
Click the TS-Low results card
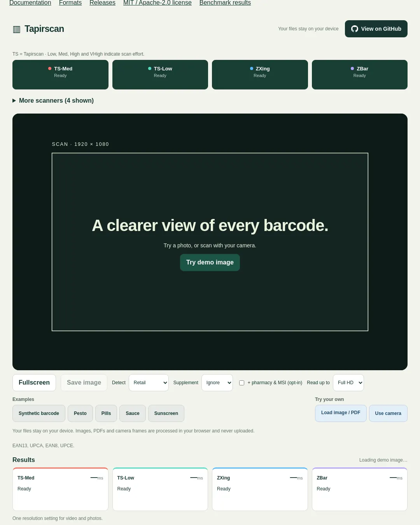coord(160,489)
